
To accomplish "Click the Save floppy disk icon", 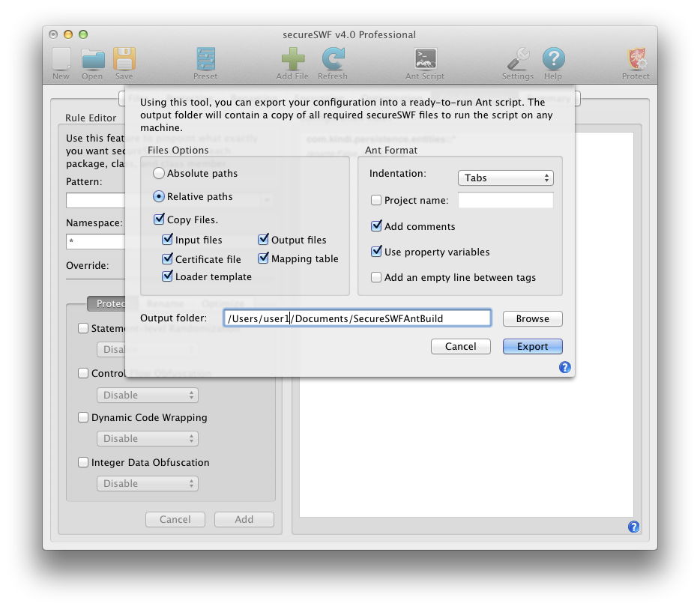I will (x=124, y=60).
